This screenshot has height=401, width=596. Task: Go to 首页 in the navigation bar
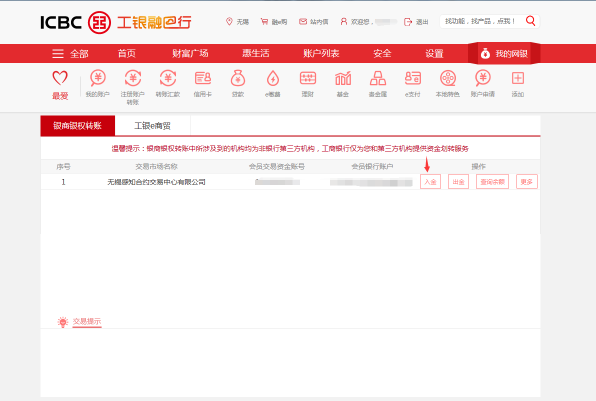(127, 54)
